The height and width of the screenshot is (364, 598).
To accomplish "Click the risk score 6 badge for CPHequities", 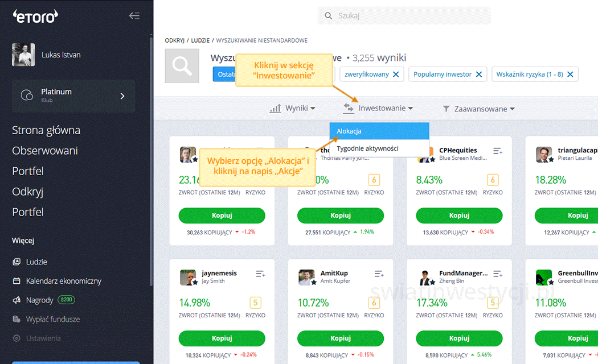I will click(x=493, y=180).
